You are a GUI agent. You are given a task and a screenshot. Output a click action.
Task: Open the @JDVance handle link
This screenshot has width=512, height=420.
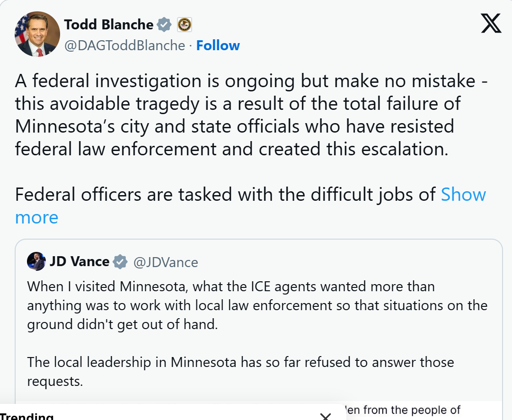click(x=166, y=262)
